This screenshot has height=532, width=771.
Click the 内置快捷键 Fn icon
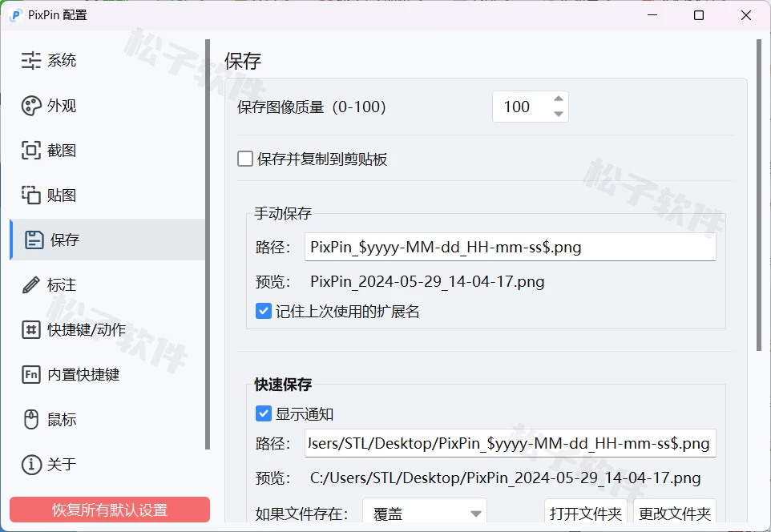coord(31,375)
